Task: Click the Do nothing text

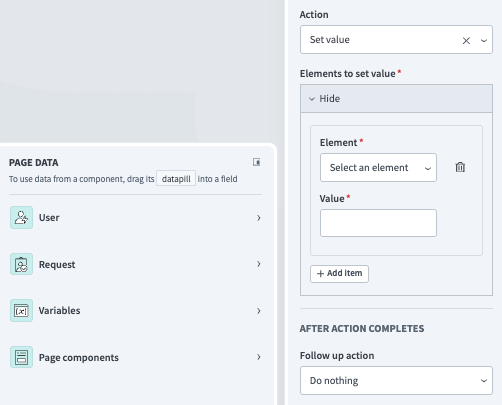Action: click(x=334, y=381)
